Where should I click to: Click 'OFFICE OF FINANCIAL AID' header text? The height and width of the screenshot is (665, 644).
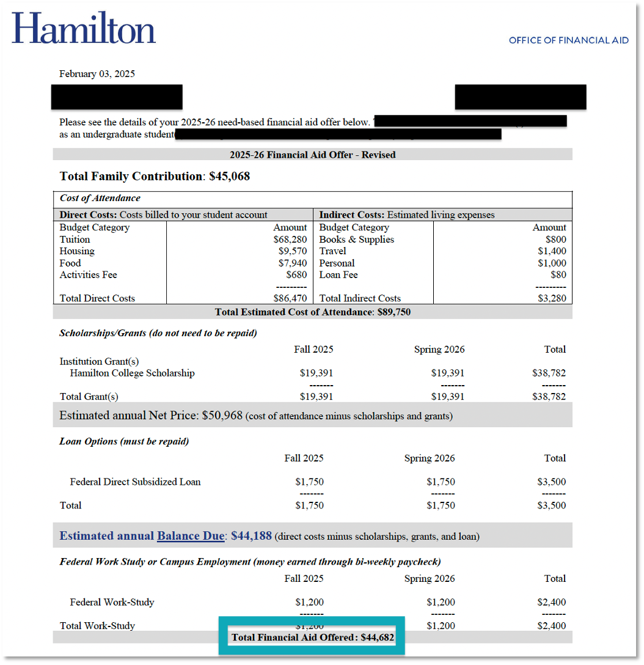pyautogui.click(x=568, y=40)
